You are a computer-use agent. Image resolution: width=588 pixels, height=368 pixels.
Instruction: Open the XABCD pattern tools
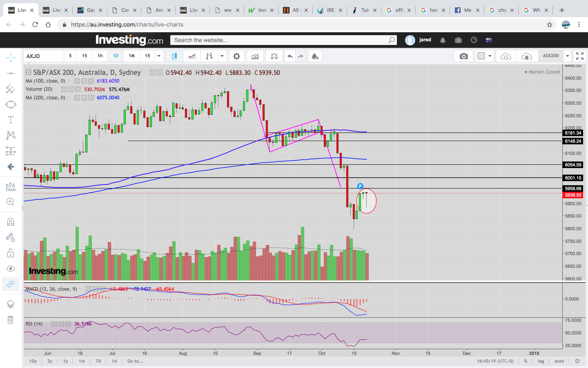click(x=10, y=135)
